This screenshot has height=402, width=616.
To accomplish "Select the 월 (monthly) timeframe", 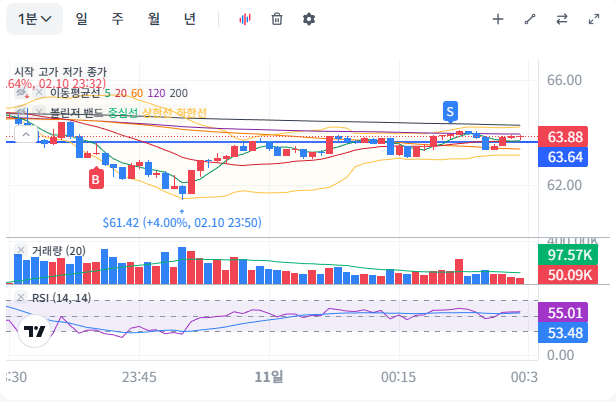I will tap(153, 19).
